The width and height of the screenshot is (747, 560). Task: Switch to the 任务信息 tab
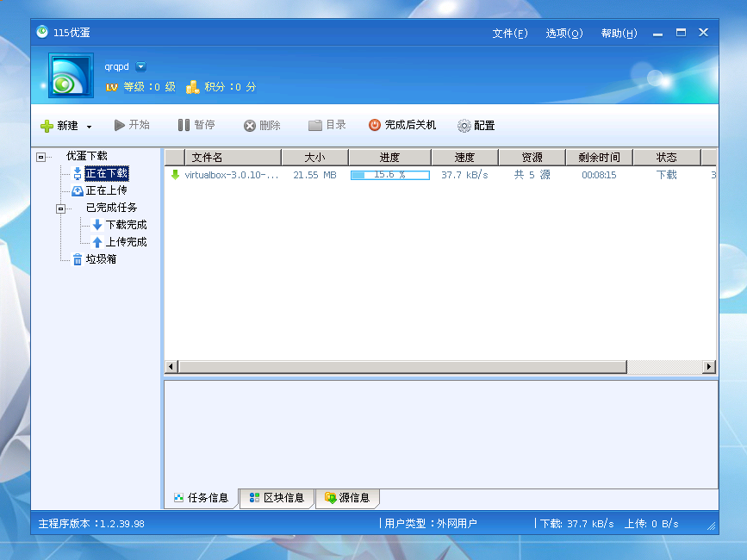[202, 498]
